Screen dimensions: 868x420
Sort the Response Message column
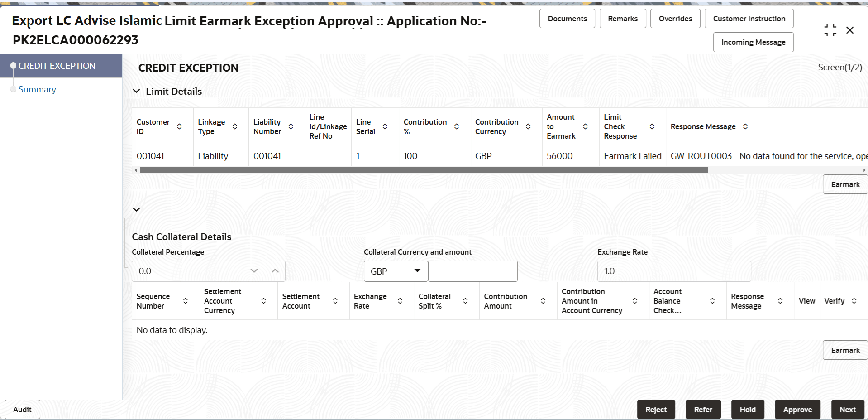tap(745, 126)
